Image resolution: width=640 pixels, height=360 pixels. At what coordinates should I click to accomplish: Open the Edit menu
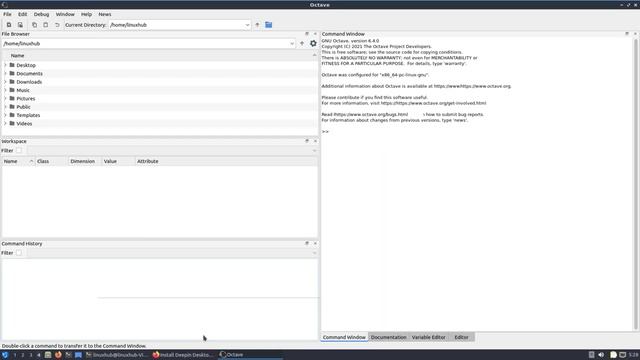(22, 14)
